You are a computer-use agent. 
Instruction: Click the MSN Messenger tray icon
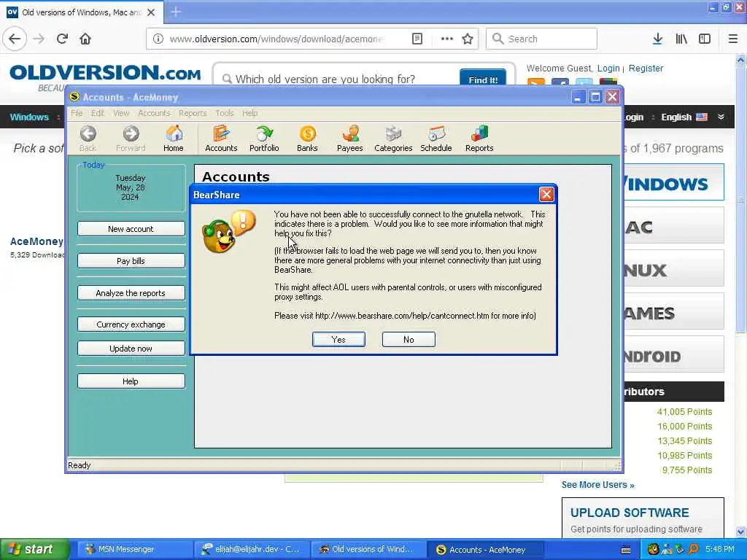[667, 550]
